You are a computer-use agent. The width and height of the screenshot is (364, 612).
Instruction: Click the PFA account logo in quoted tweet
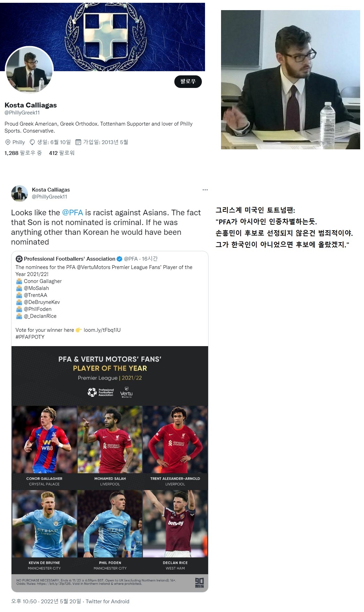[x=19, y=259]
